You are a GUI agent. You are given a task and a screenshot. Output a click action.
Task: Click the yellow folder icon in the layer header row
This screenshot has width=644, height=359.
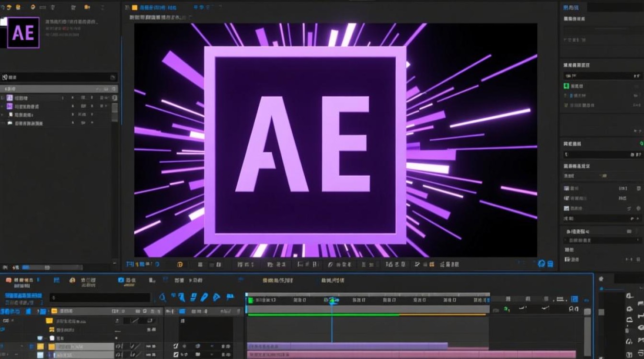click(54, 311)
